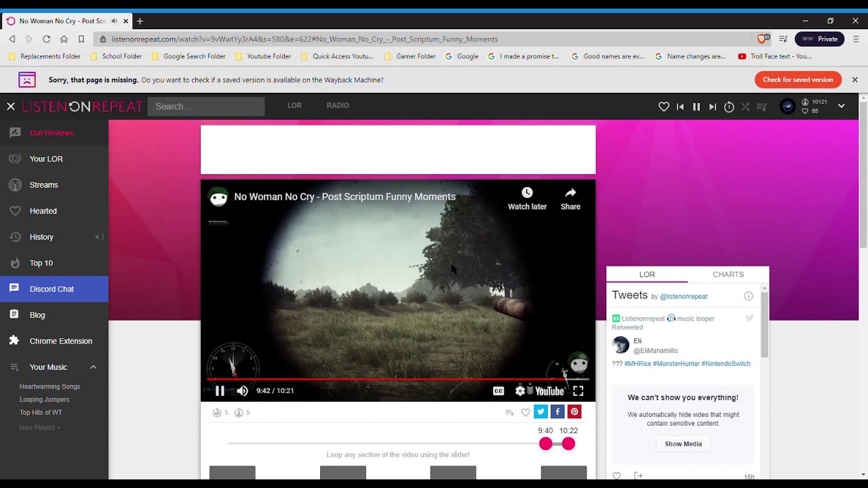The image size is (868, 488).
Task: Open the Gamer Folder bookmark
Action: click(410, 56)
